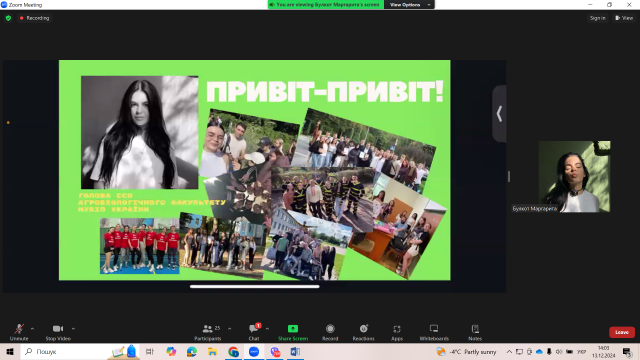Leave the meeting

click(622, 332)
